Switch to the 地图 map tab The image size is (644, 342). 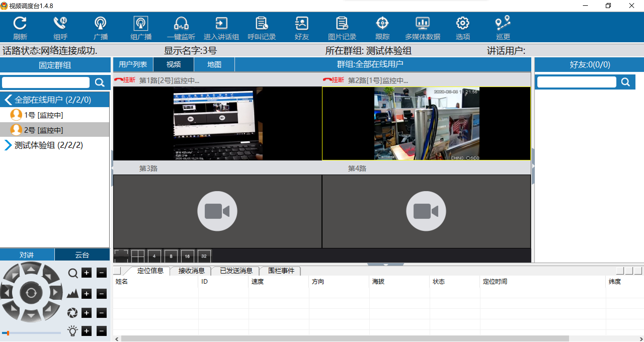coord(214,65)
